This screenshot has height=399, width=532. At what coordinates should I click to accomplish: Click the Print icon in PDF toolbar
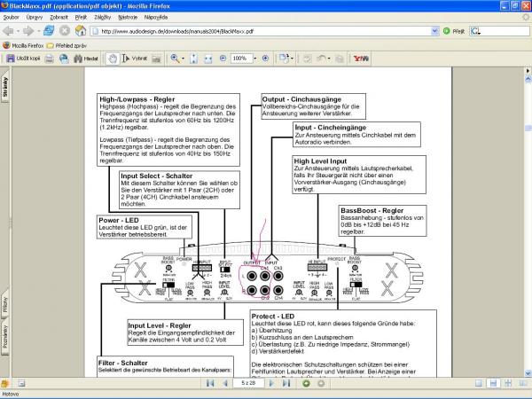click(x=50, y=59)
